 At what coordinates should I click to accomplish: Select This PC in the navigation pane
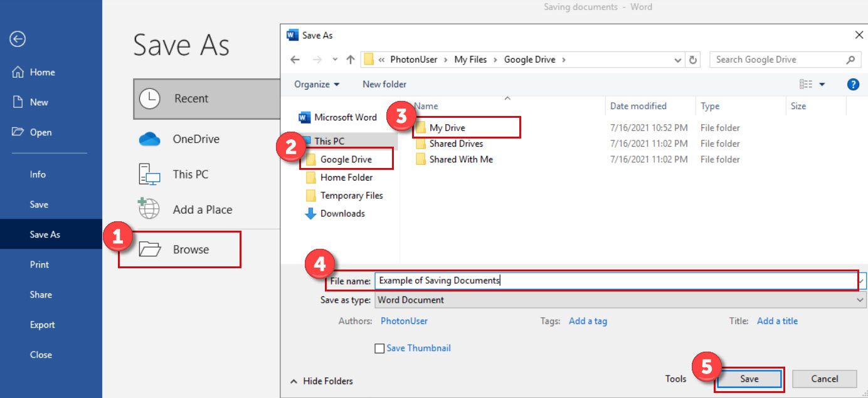click(x=331, y=141)
